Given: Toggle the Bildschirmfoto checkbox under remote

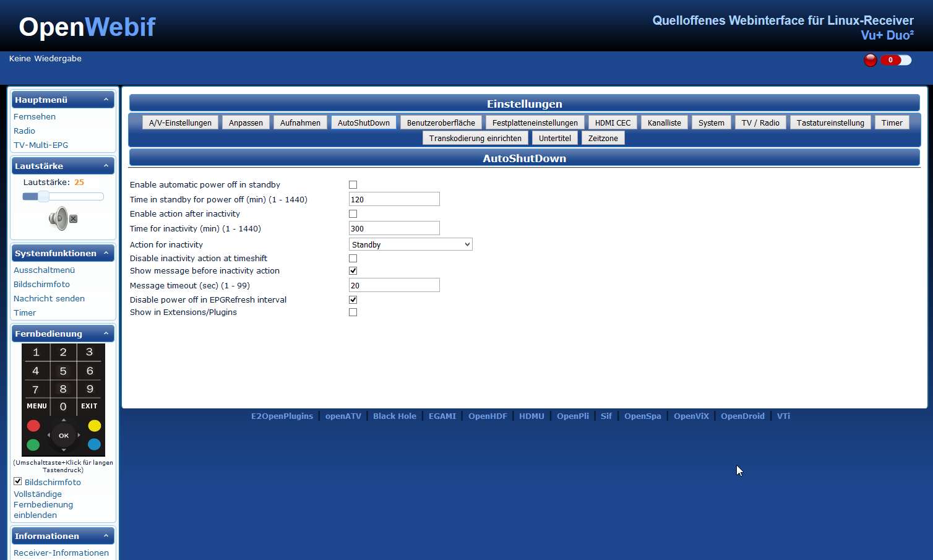Looking at the screenshot, I should point(18,481).
